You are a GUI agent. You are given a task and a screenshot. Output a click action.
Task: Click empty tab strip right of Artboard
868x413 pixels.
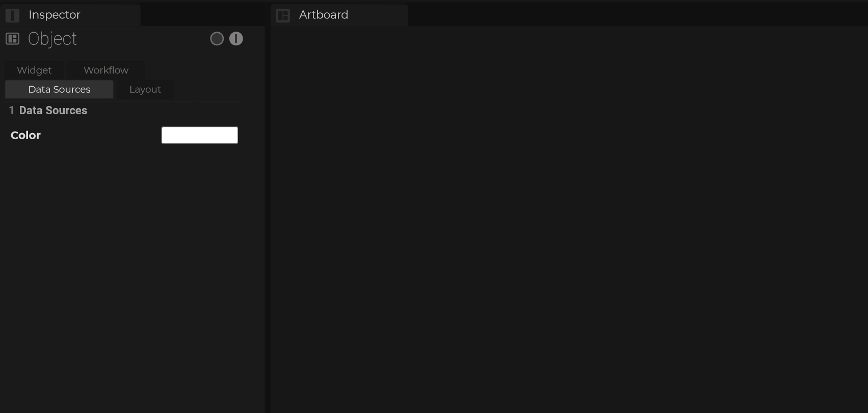pos(637,15)
